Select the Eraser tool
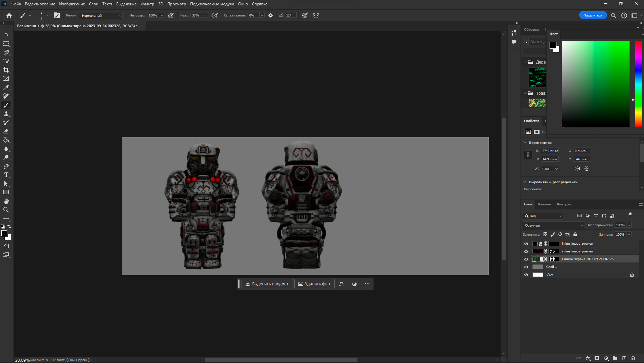This screenshot has width=644, height=363. tap(6, 131)
